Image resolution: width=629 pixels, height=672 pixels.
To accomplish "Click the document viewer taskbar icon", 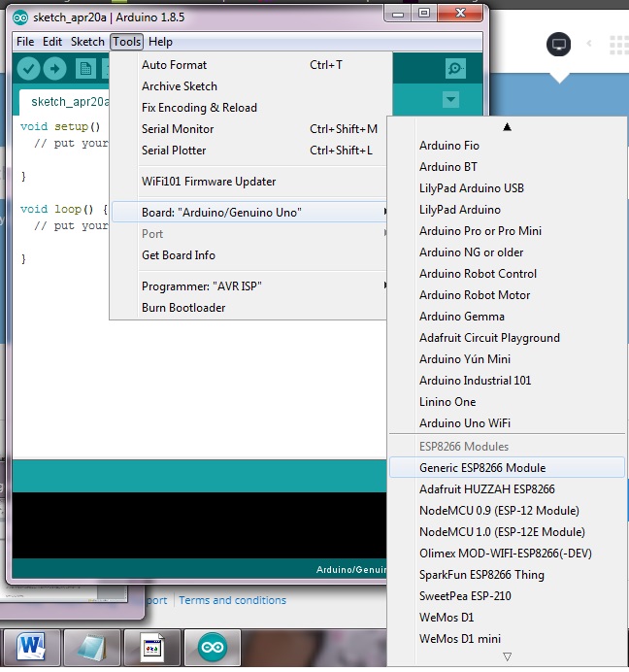I will 152,647.
